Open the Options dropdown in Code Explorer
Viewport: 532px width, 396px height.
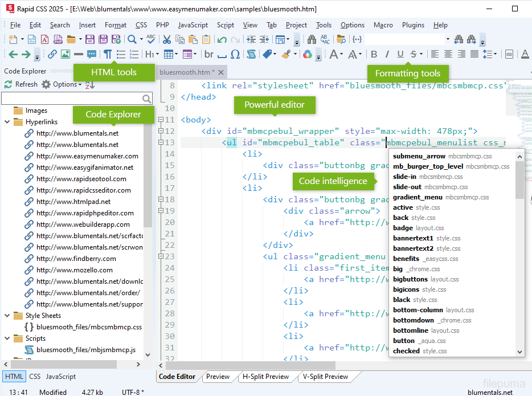pyautogui.click(x=64, y=84)
